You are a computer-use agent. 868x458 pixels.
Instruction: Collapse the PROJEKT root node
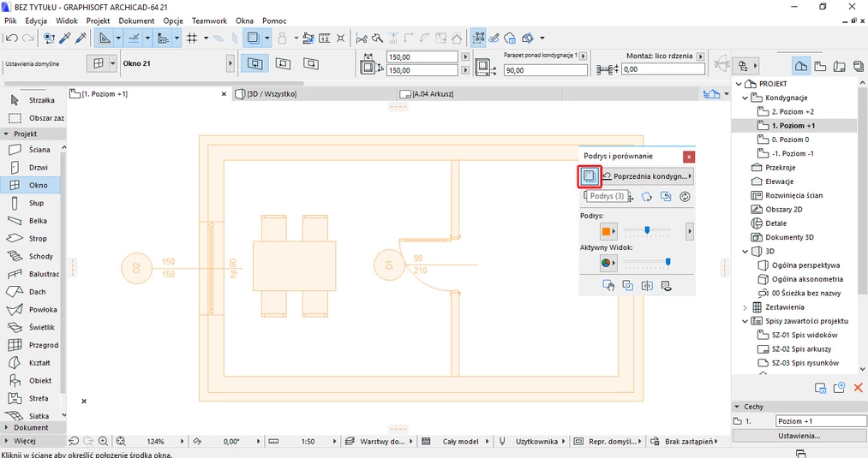point(739,84)
